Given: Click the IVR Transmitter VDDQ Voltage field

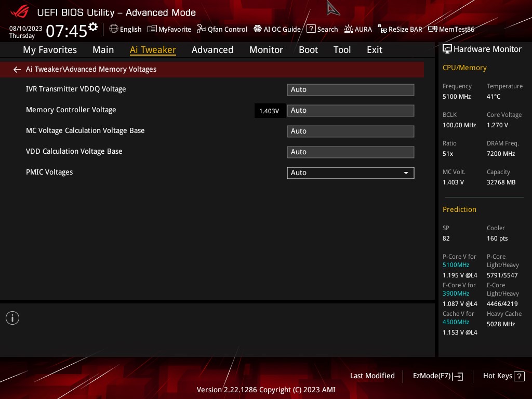Looking at the screenshot, I should pos(351,89).
